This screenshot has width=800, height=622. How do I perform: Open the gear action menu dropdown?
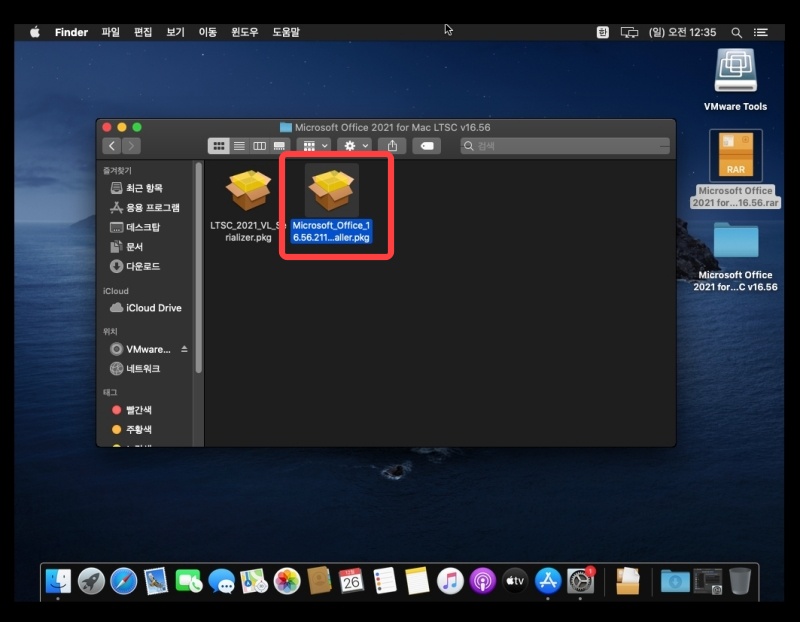(x=355, y=146)
